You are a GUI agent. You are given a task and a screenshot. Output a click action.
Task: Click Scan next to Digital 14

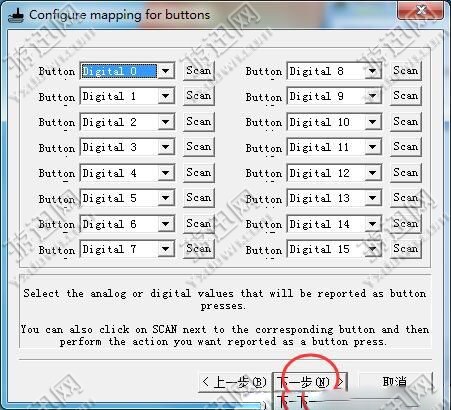click(406, 223)
